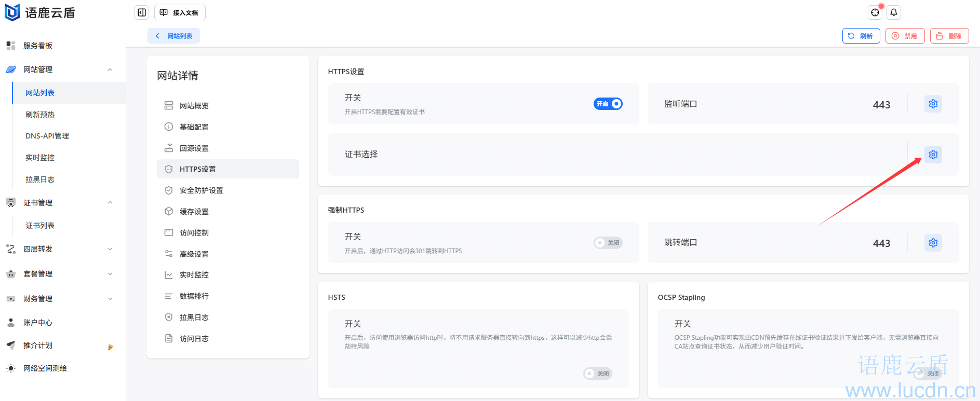Click the sidebar collapse icon in top bar
980x401 pixels.
click(142, 12)
